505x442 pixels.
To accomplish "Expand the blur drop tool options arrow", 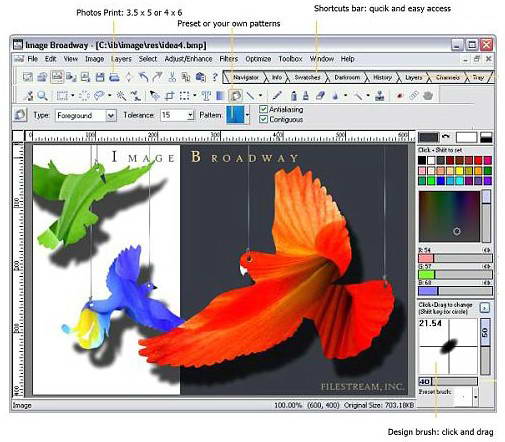I will tap(346, 96).
